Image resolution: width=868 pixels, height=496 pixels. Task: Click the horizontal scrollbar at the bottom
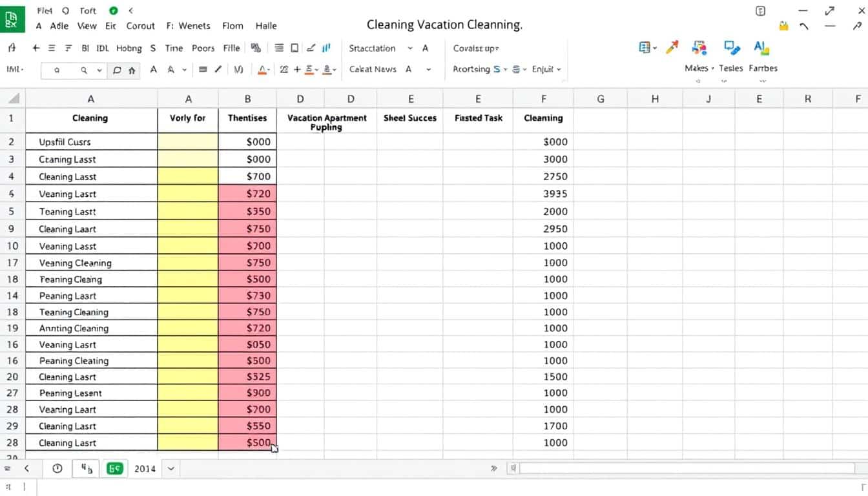pyautogui.click(x=688, y=469)
